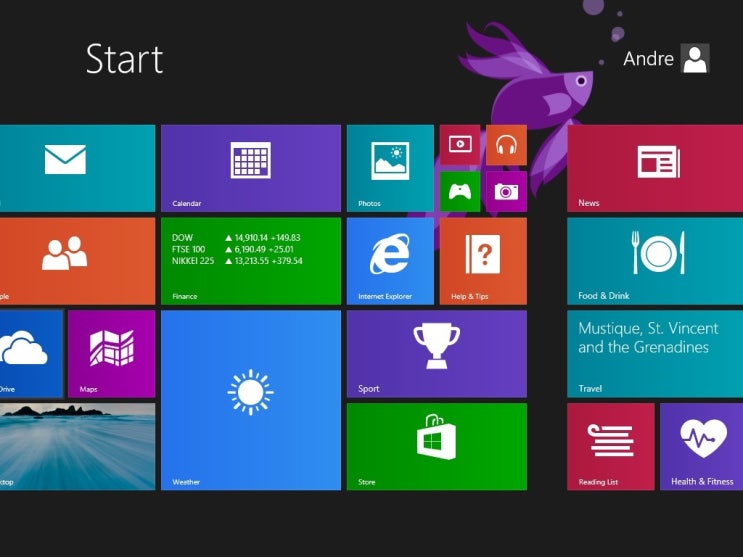This screenshot has height=557, width=743.
Task: Open the Finance tile with stock quotes
Action: [251, 261]
